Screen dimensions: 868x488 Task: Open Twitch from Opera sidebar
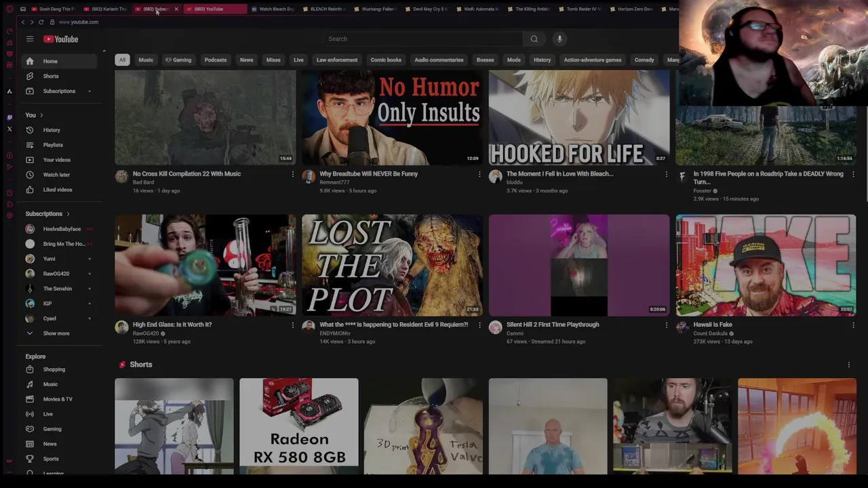(x=9, y=117)
